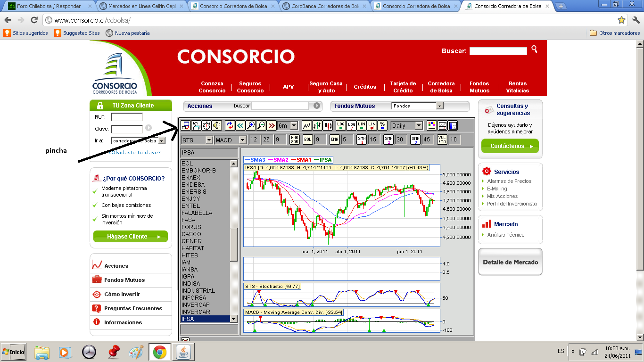
Task: Open Preguntas Frecuentes in the sidebar
Action: [x=133, y=308]
